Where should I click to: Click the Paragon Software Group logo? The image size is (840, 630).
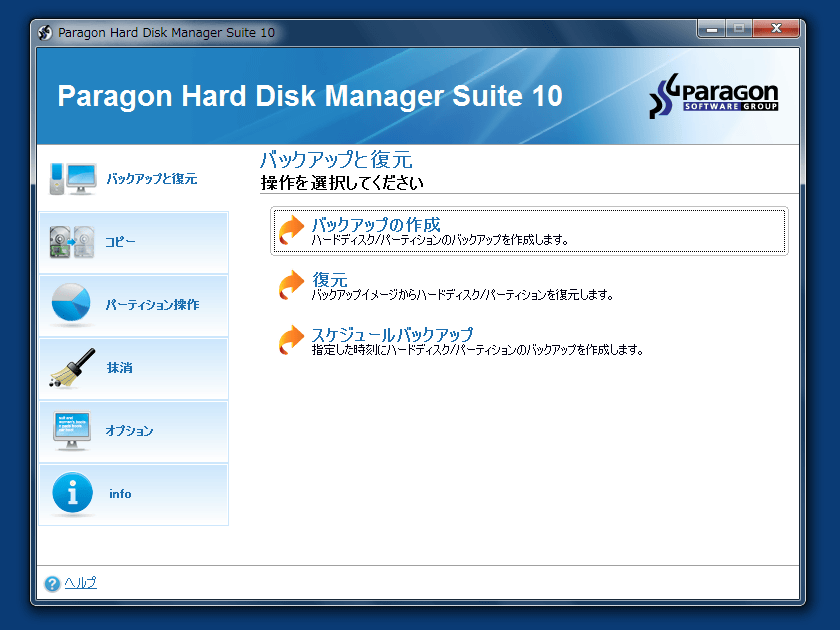coord(714,95)
